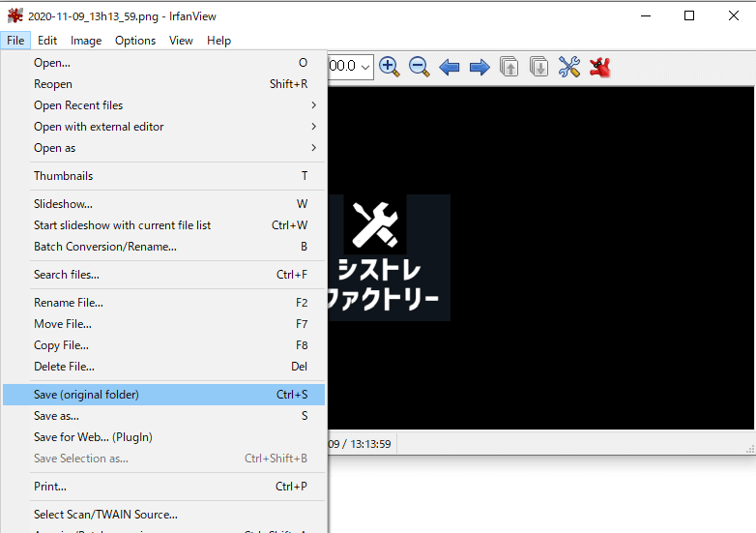
Task: Select Thumbnails in the File menu
Action: point(164,176)
